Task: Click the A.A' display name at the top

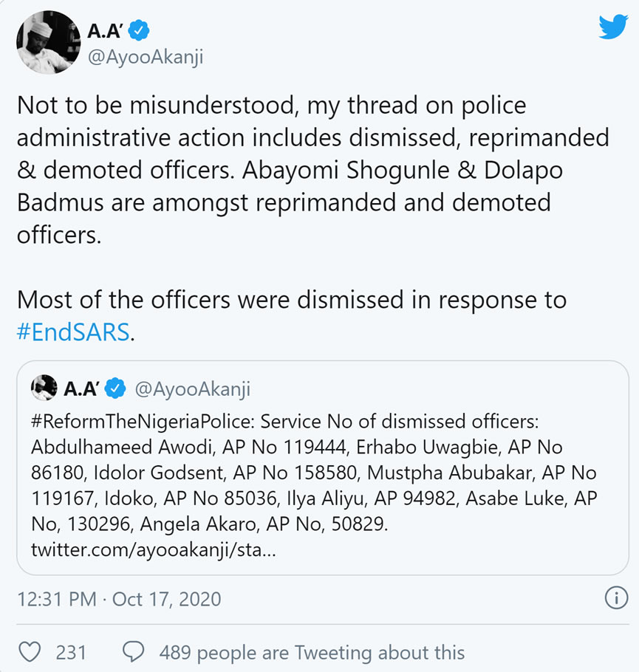Action: [106, 31]
